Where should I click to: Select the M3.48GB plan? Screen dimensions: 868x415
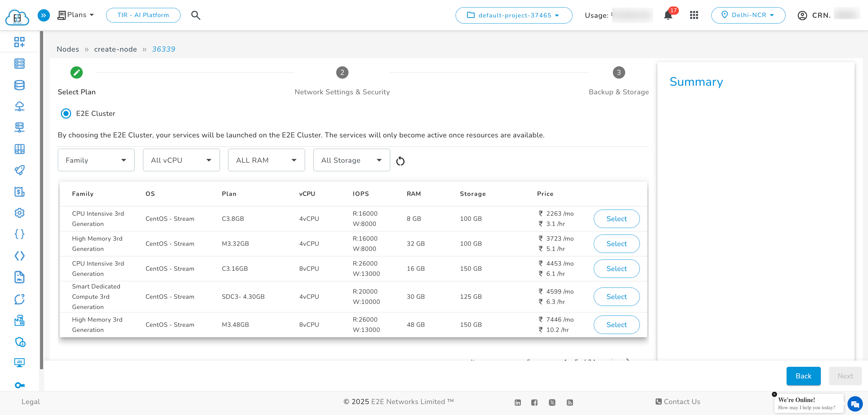(x=617, y=325)
